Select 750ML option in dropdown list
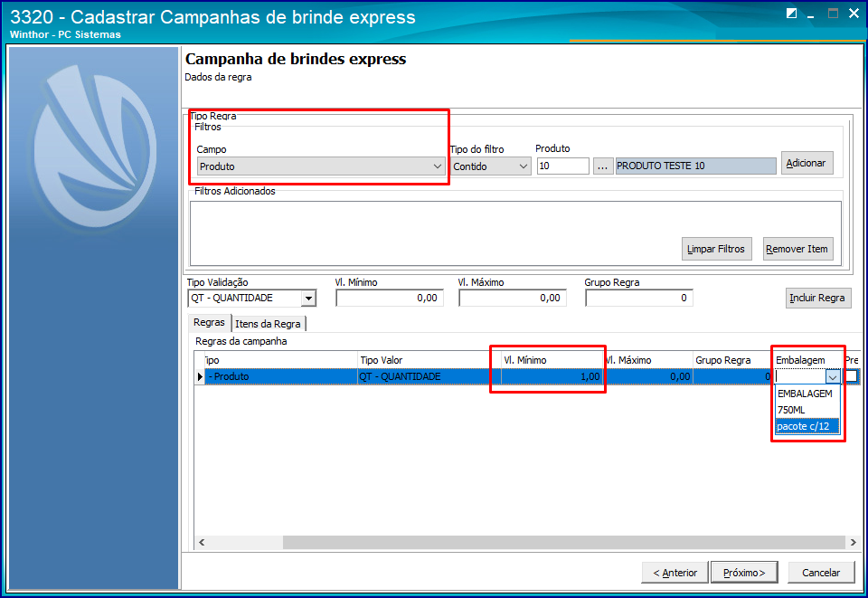This screenshot has height=598, width=868. point(807,411)
